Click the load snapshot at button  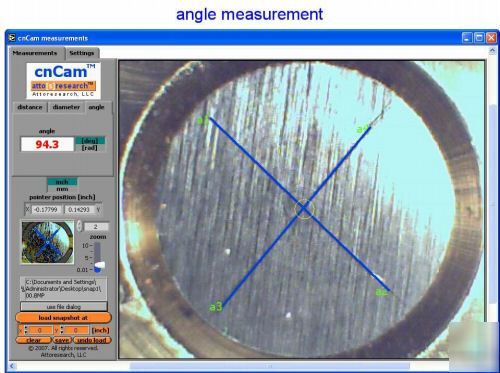(x=63, y=318)
